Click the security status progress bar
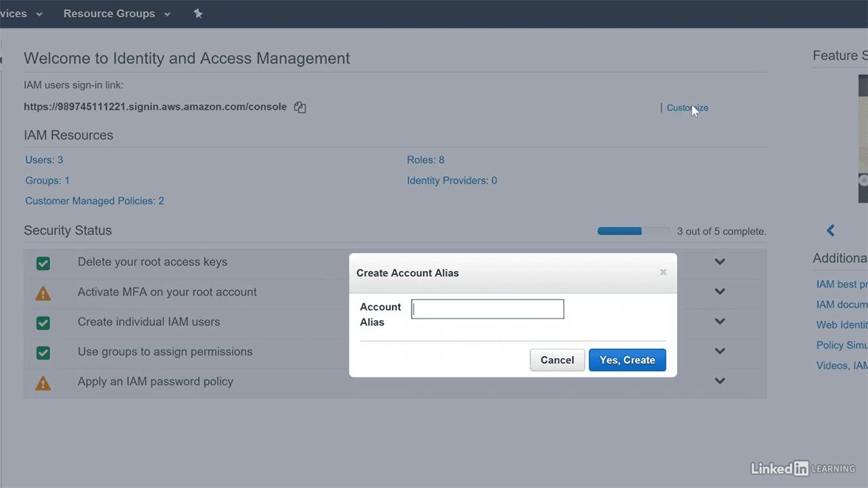Screen dimensions: 868x488 pyautogui.click(x=634, y=231)
